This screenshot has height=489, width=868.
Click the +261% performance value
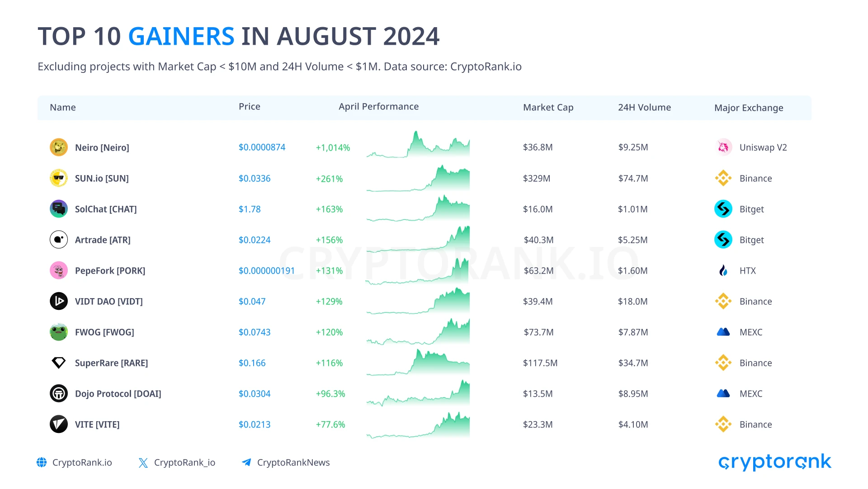(329, 179)
